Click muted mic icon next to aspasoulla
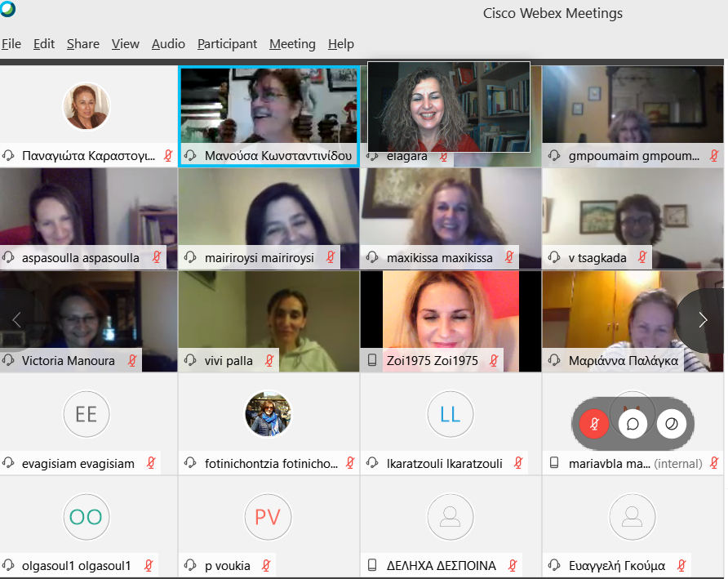Viewport: 728px width, 579px height. [157, 257]
